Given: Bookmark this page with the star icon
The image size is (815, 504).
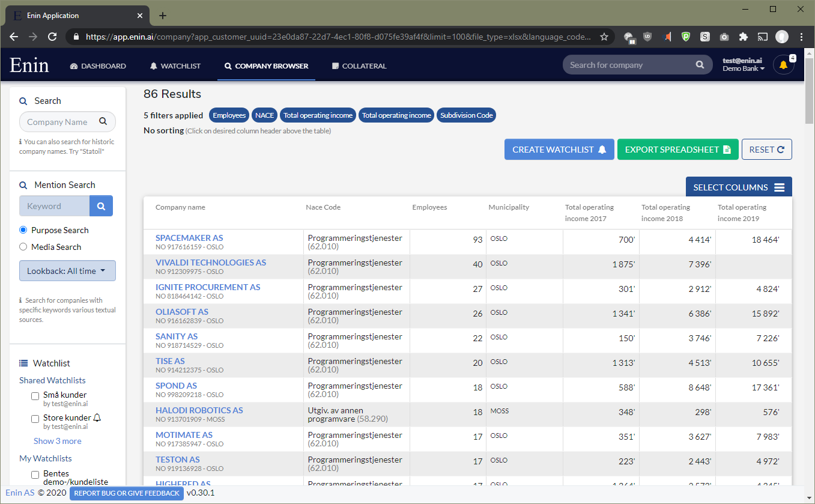Looking at the screenshot, I should [x=604, y=37].
